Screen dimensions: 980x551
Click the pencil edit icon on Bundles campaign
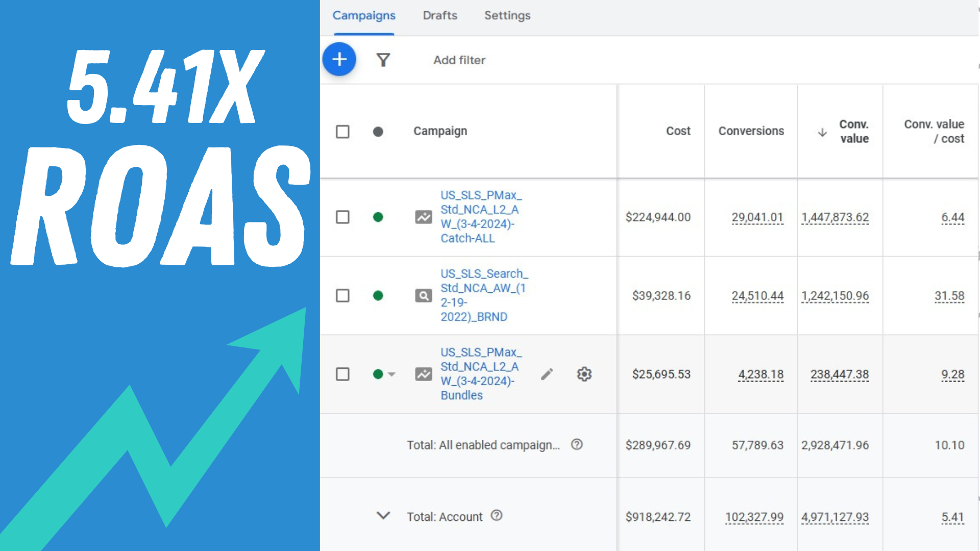pyautogui.click(x=547, y=374)
